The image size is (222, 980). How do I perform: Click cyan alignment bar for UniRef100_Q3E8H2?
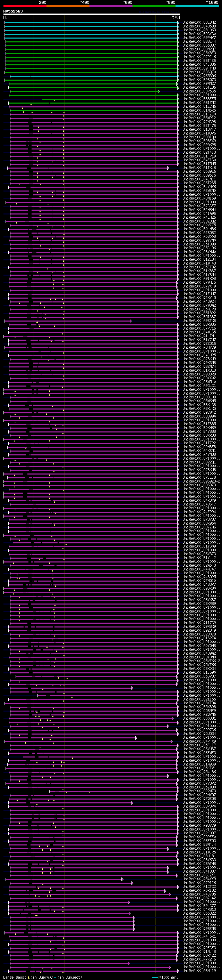click(92, 23)
